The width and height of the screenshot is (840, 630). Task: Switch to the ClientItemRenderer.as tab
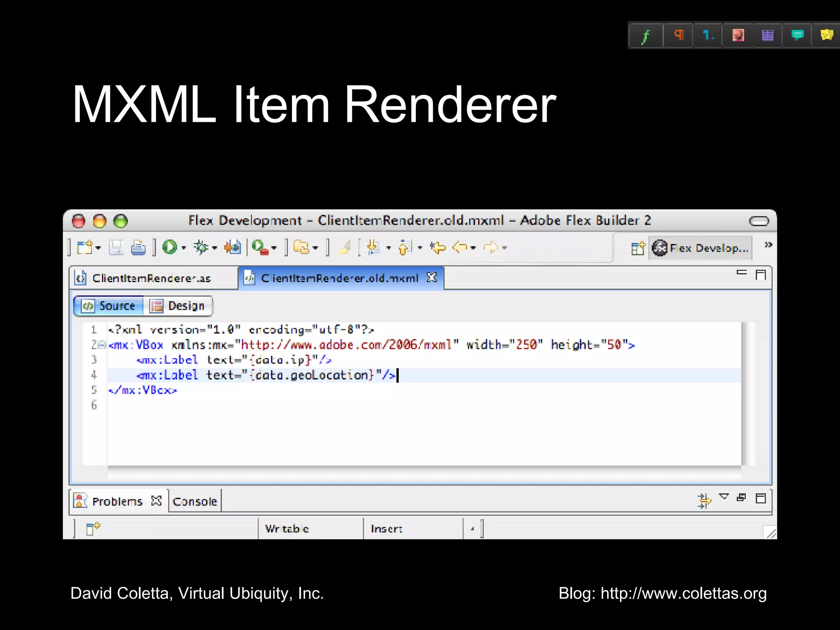coord(154,278)
